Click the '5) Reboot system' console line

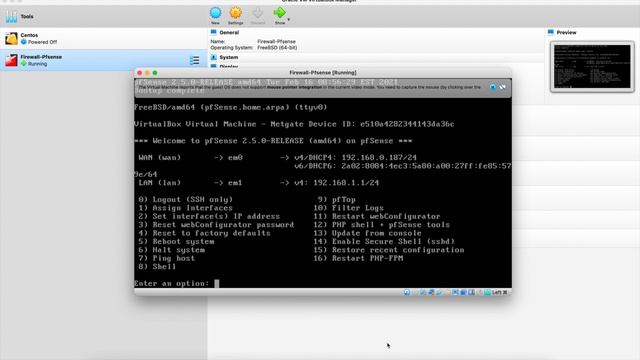(176, 241)
